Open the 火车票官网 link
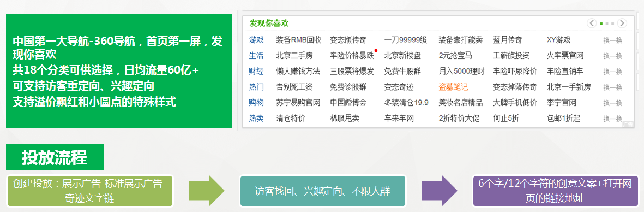Screen dimensions: 644x212 click(565, 56)
